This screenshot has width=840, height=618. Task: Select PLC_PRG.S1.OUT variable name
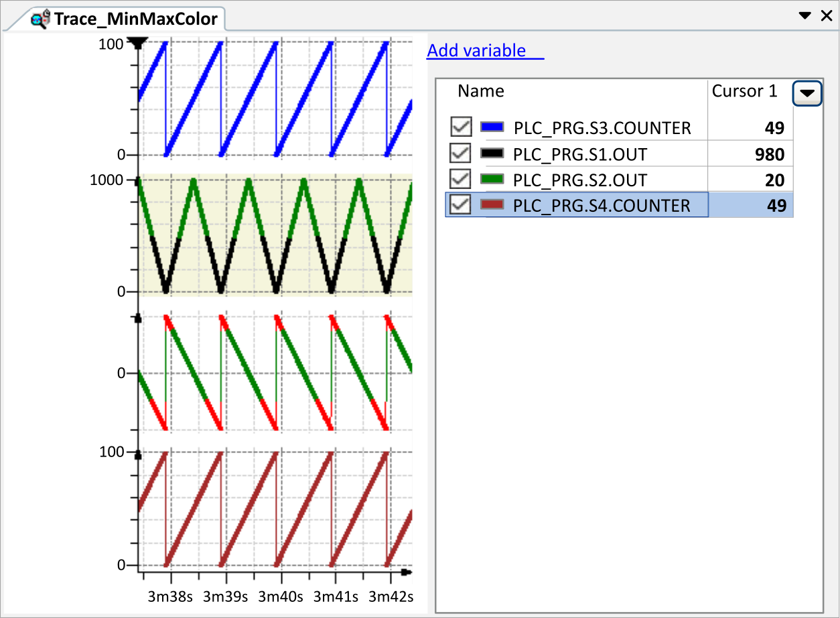pos(580,155)
